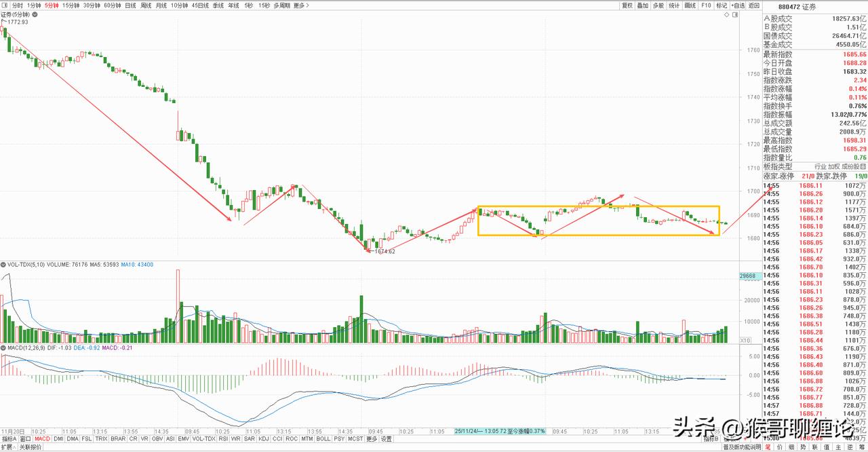This screenshot has width=868, height=452.
Task: Click the 成份股 constituents link
Action: tap(851, 167)
